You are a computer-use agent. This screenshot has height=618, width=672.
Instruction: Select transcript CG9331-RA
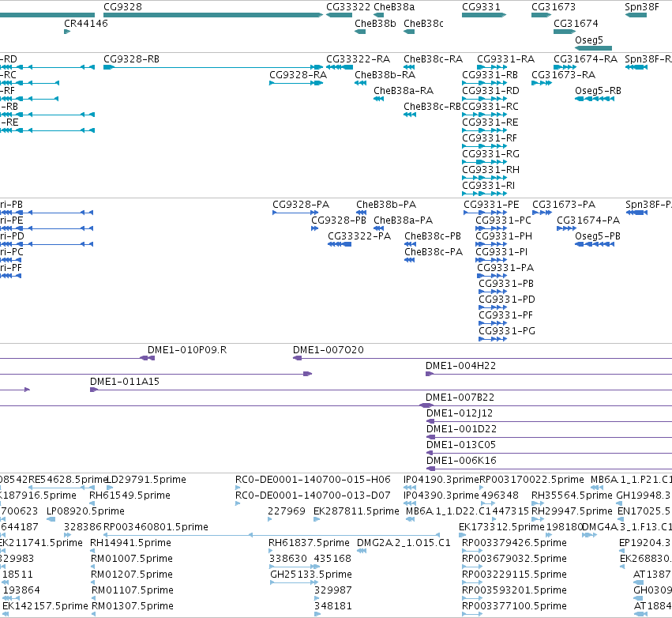click(492, 67)
